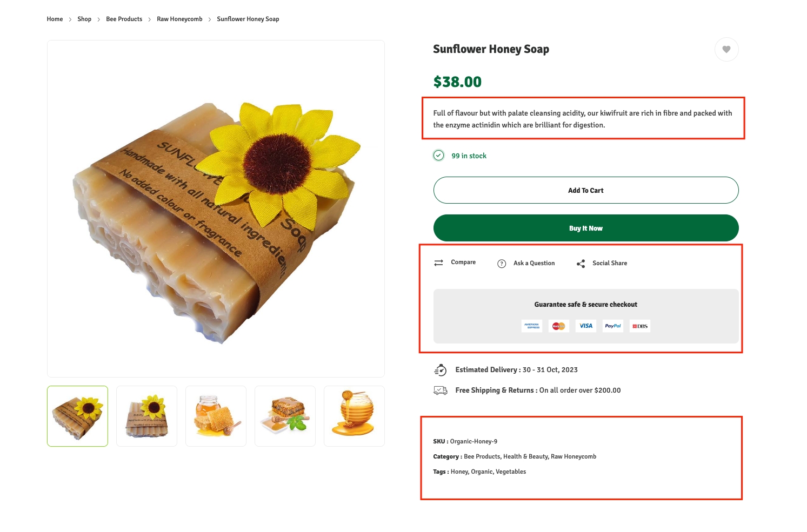Open Raw Honeycomb breadcrumb link
The width and height of the screenshot is (807, 532).
(179, 19)
